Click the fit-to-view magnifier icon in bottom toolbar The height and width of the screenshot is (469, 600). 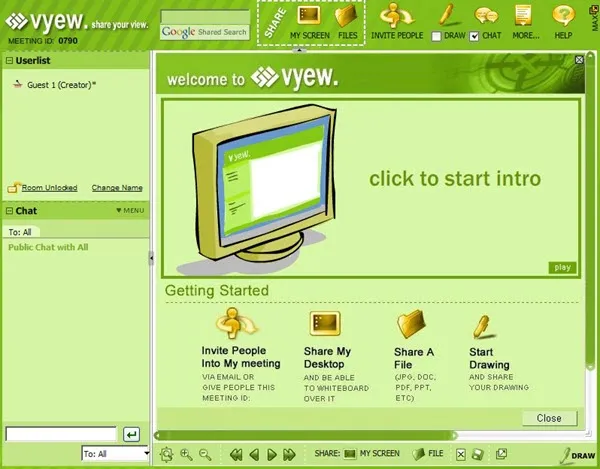click(x=167, y=454)
